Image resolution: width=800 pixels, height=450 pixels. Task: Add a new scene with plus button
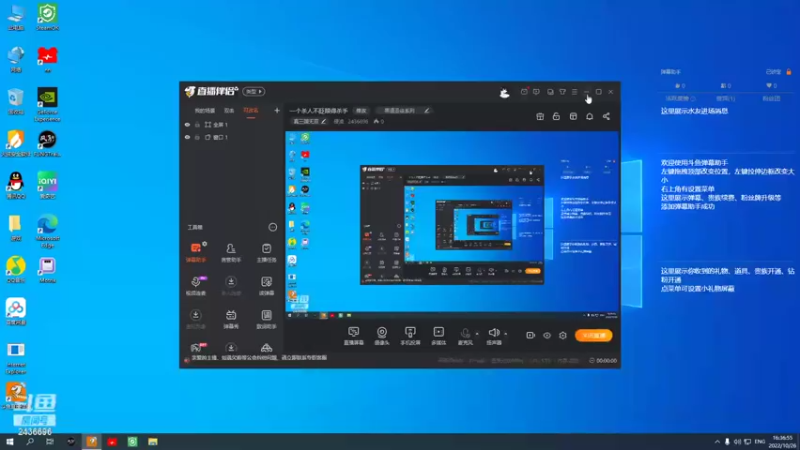(277, 110)
